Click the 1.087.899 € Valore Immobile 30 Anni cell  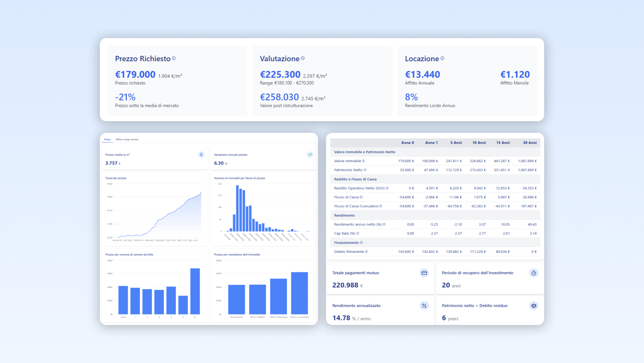pyautogui.click(x=527, y=161)
